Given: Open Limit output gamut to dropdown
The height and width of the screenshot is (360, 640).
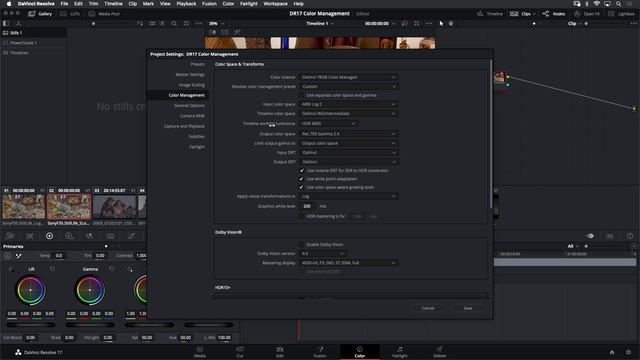Looking at the screenshot, I should coord(349,143).
